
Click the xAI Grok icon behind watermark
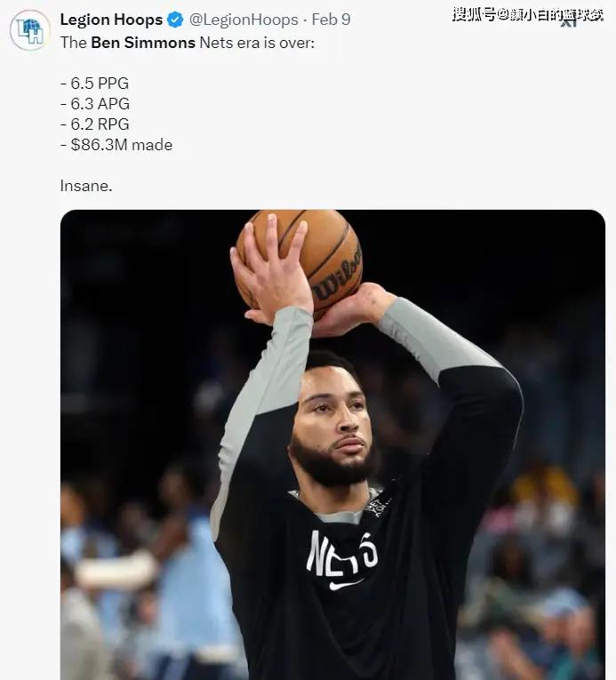point(569,22)
